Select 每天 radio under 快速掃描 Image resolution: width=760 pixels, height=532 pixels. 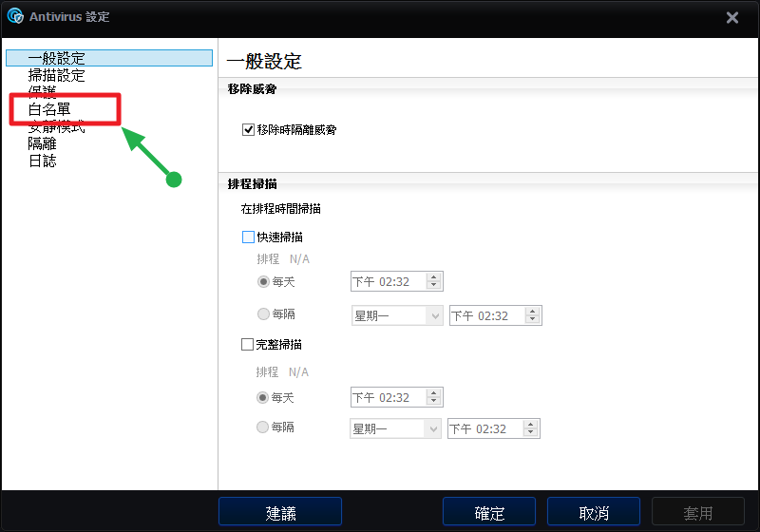click(x=264, y=281)
